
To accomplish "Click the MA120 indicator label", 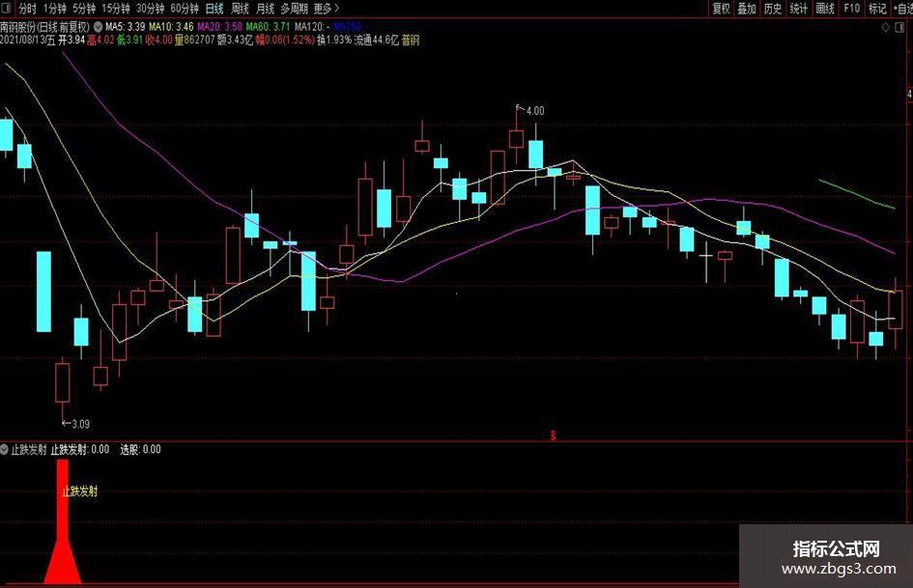I will coord(313,26).
